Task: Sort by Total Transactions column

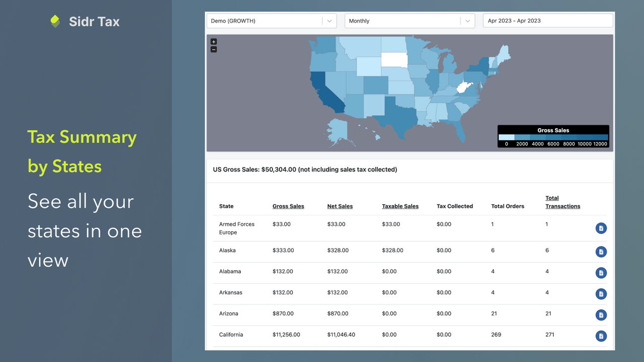Action: [x=562, y=202]
